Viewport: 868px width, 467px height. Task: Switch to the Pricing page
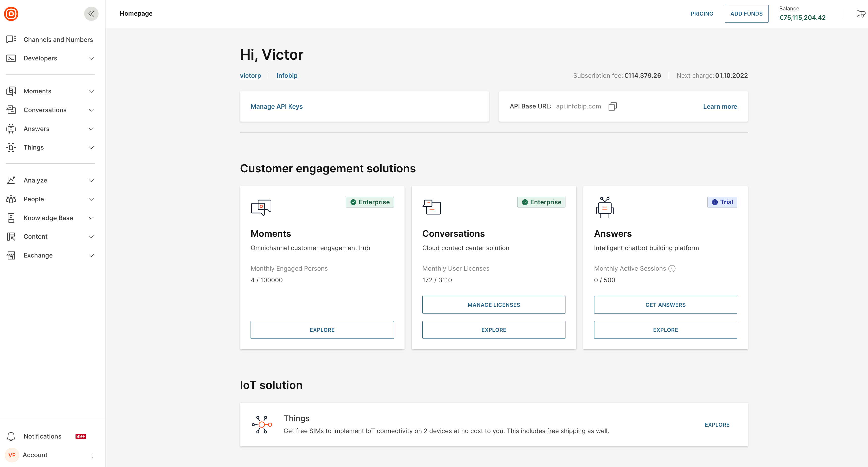702,13
